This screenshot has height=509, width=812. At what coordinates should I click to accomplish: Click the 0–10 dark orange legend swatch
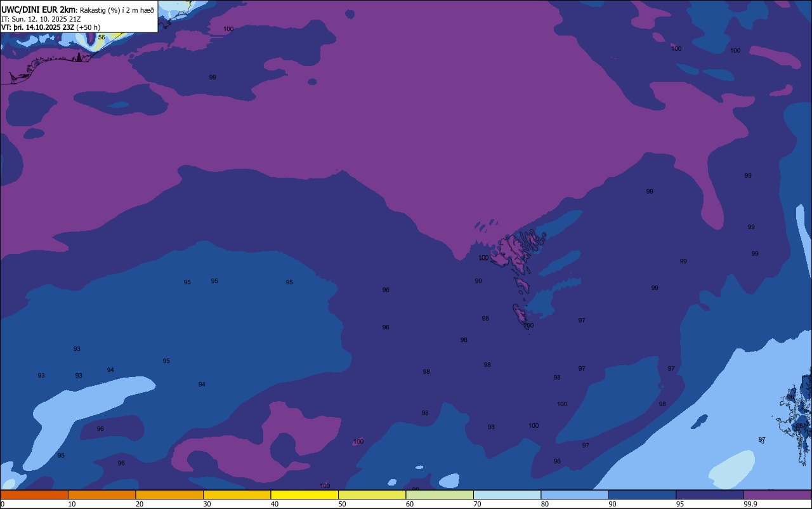(x=34, y=494)
